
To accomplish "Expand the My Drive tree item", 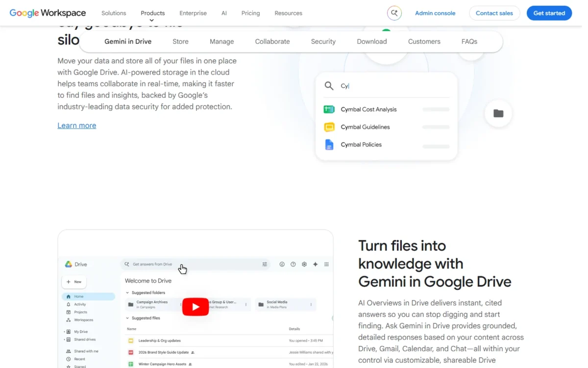I will [64, 332].
